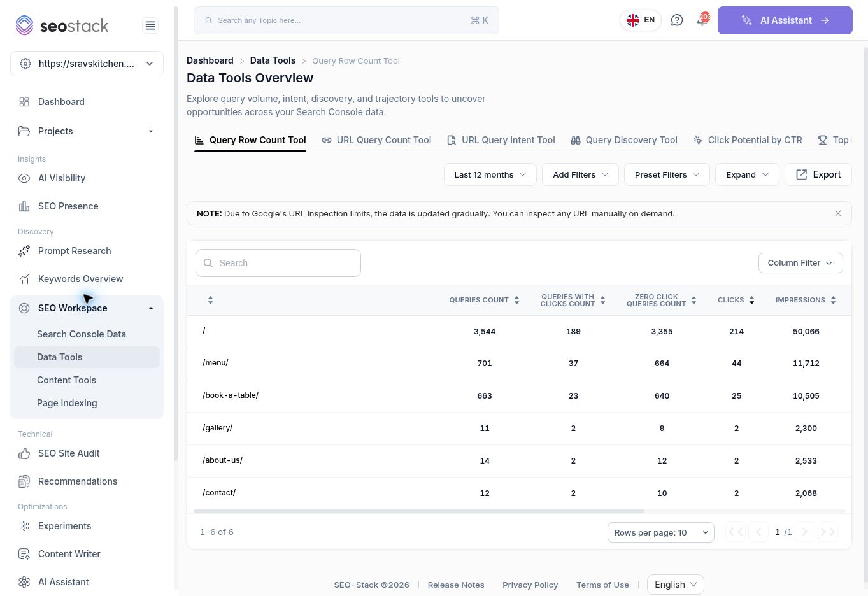Click the seostack logo icon
868x596 pixels.
click(24, 25)
